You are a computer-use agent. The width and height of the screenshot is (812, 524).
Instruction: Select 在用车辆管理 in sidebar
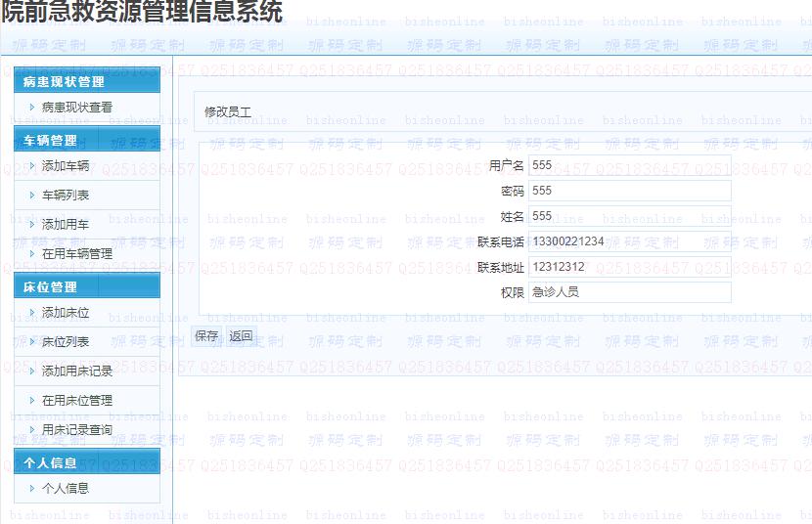click(x=76, y=254)
